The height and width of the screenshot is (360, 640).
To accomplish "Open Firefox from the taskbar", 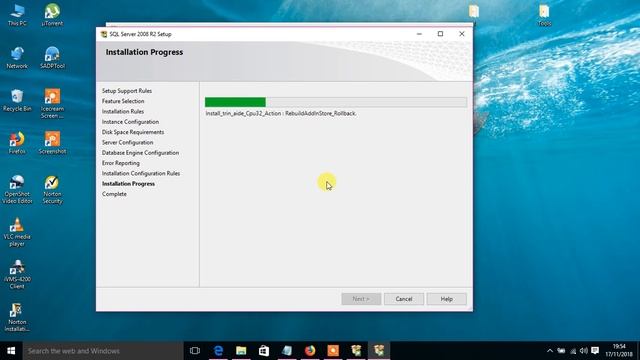I will 310,351.
